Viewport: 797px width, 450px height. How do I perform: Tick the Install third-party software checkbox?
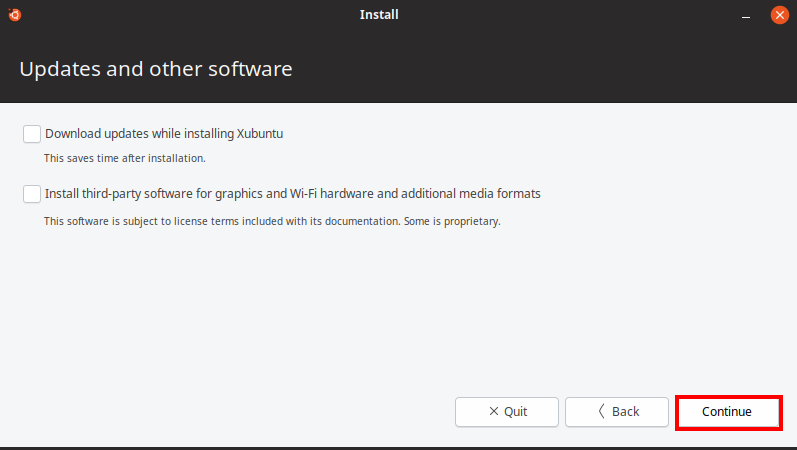tap(32, 194)
